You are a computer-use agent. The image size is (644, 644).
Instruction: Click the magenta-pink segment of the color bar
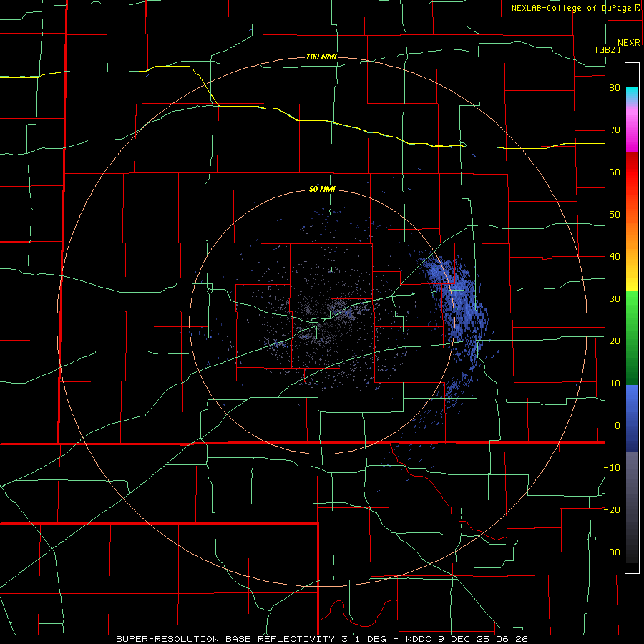coord(632,130)
